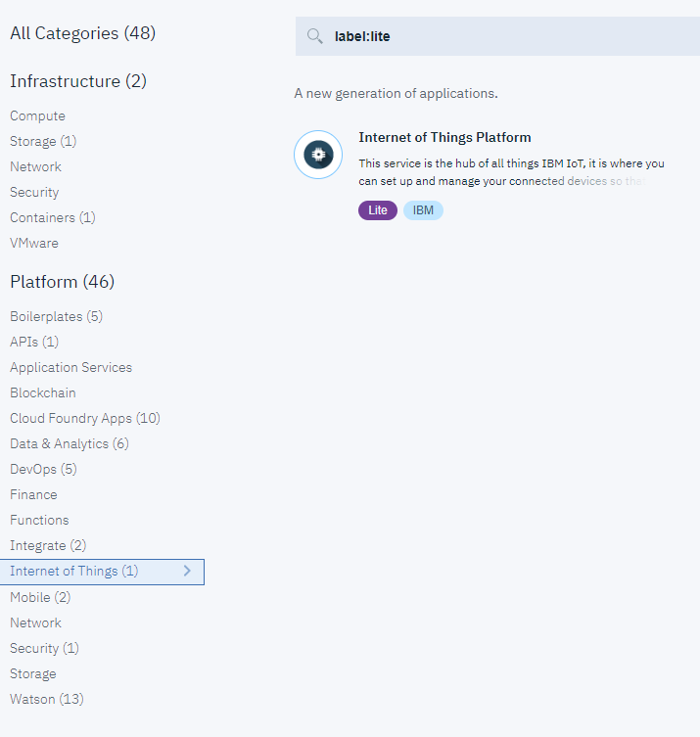Open the VMware category
The height and width of the screenshot is (737, 700).
click(34, 243)
